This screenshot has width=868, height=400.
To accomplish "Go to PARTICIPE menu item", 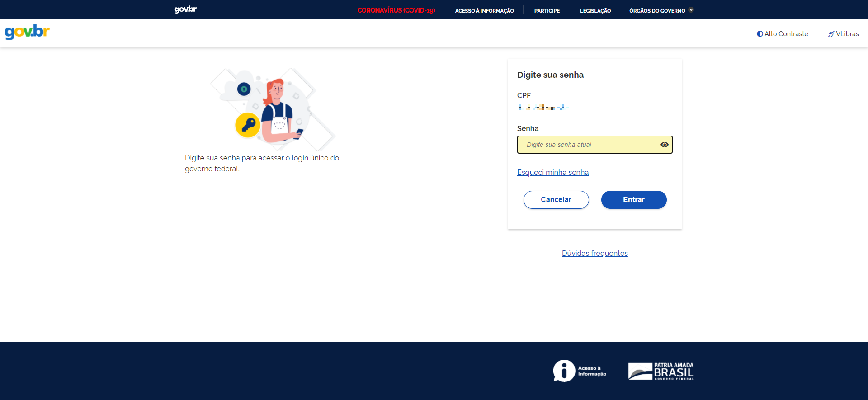I will (x=547, y=10).
